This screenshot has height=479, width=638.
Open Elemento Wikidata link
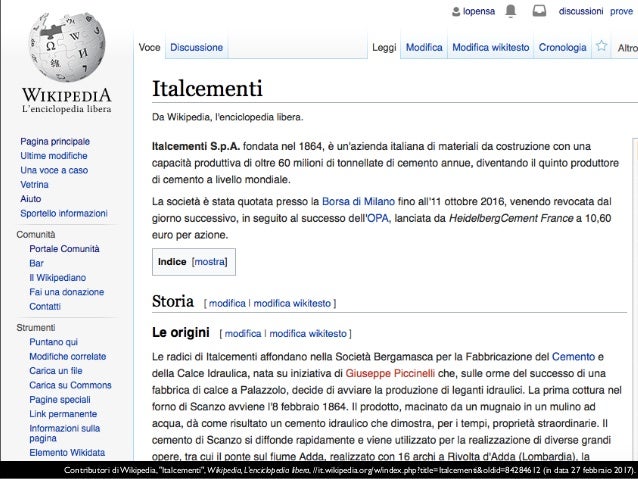tap(67, 453)
